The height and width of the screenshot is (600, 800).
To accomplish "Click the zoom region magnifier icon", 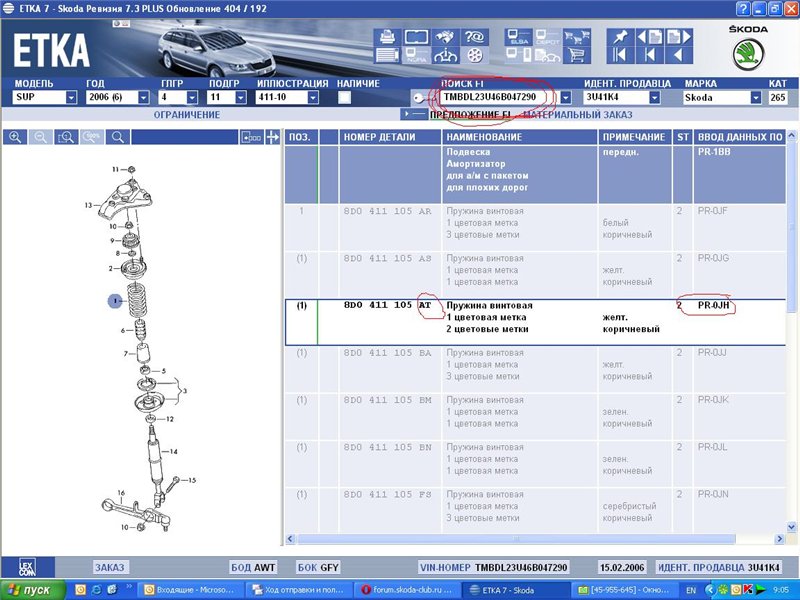I will [66, 137].
